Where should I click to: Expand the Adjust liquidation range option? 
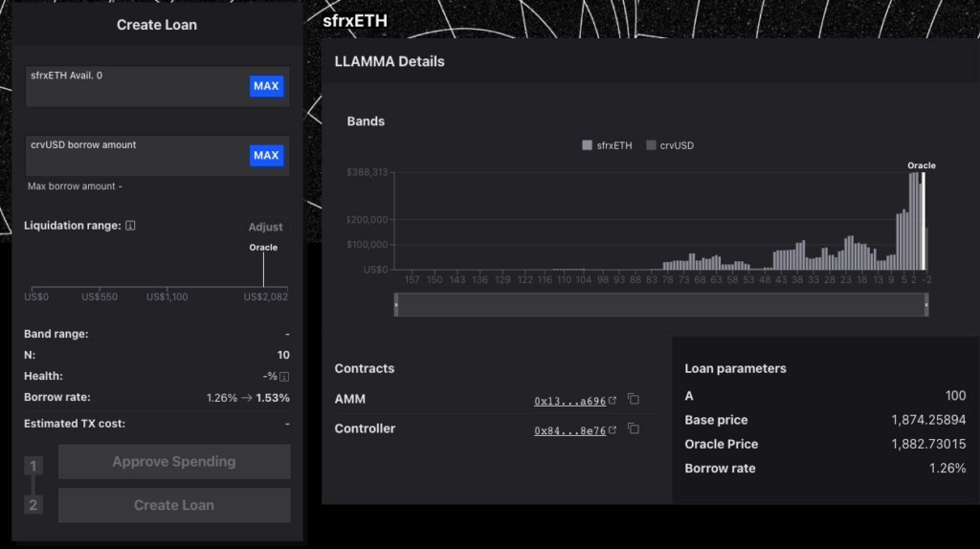(265, 227)
